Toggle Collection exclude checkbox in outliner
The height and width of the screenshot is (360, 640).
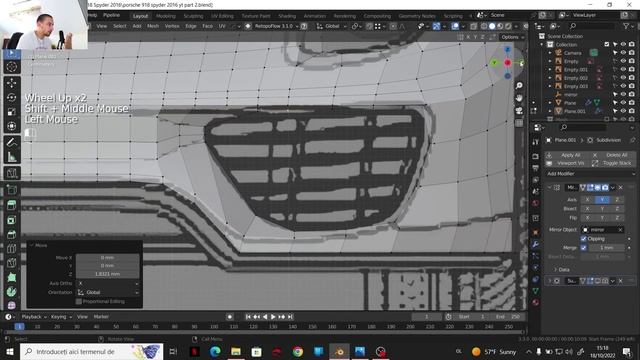[x=607, y=44]
